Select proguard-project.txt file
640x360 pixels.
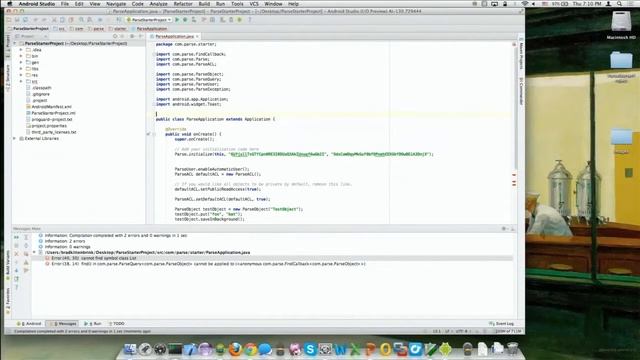click(x=52, y=119)
